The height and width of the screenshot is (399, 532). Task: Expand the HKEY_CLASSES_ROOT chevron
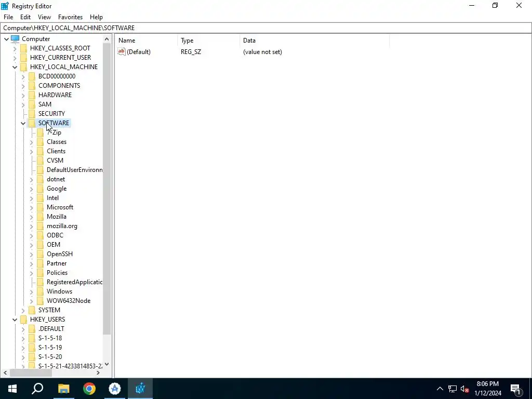[x=15, y=48]
